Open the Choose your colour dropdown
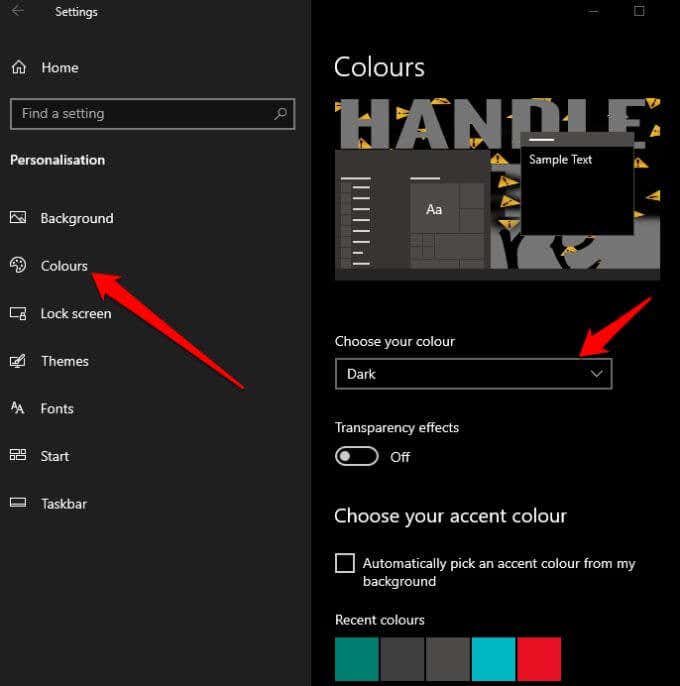This screenshot has width=680, height=686. [x=473, y=374]
